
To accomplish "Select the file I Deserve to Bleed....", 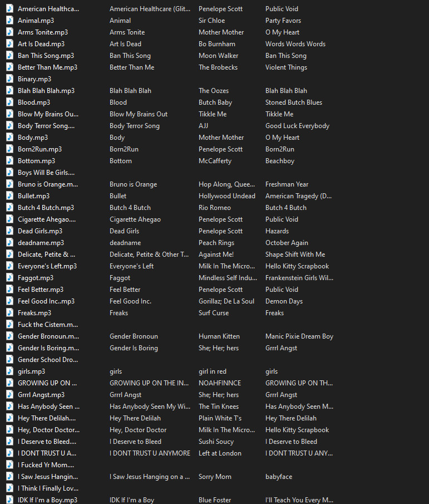I will pyautogui.click(x=47, y=441).
